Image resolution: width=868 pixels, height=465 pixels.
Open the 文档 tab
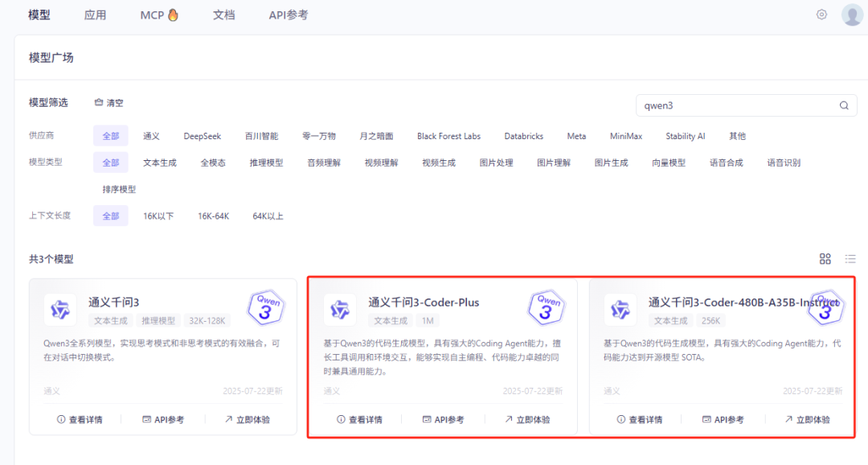coord(224,15)
